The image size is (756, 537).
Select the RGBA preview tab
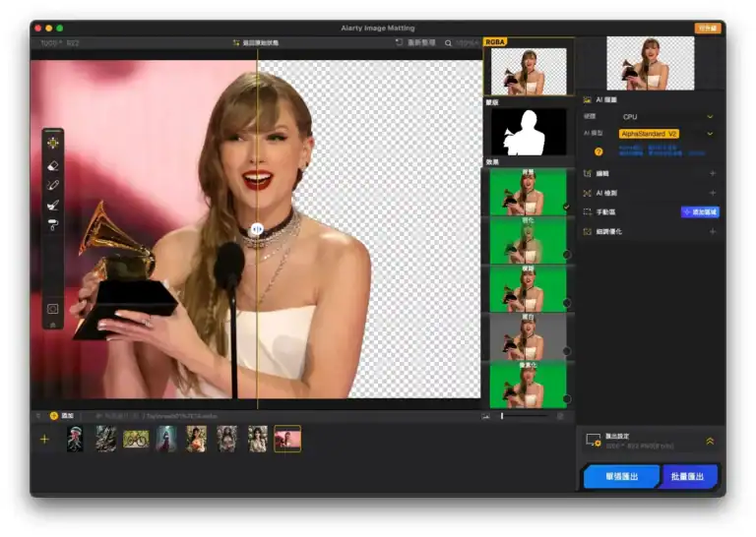[495, 42]
